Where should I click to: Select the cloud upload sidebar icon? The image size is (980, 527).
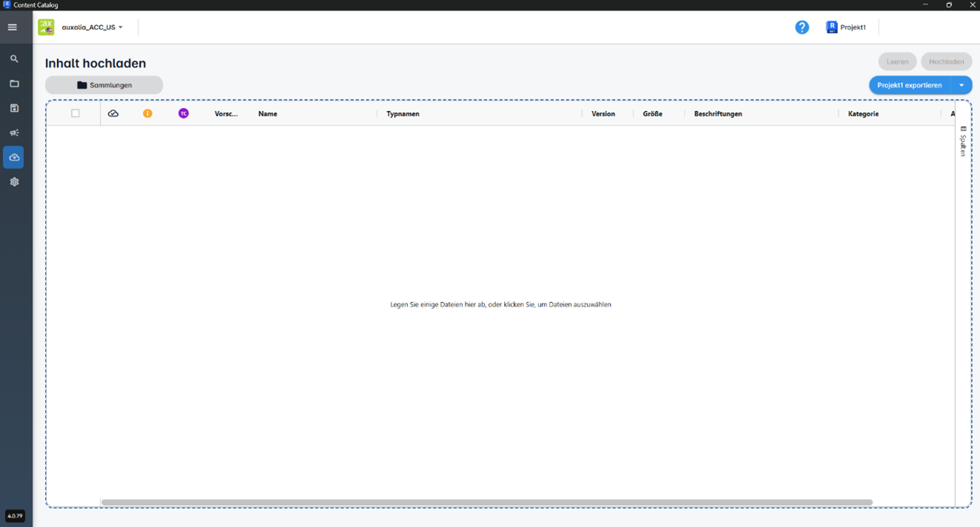[x=14, y=158]
